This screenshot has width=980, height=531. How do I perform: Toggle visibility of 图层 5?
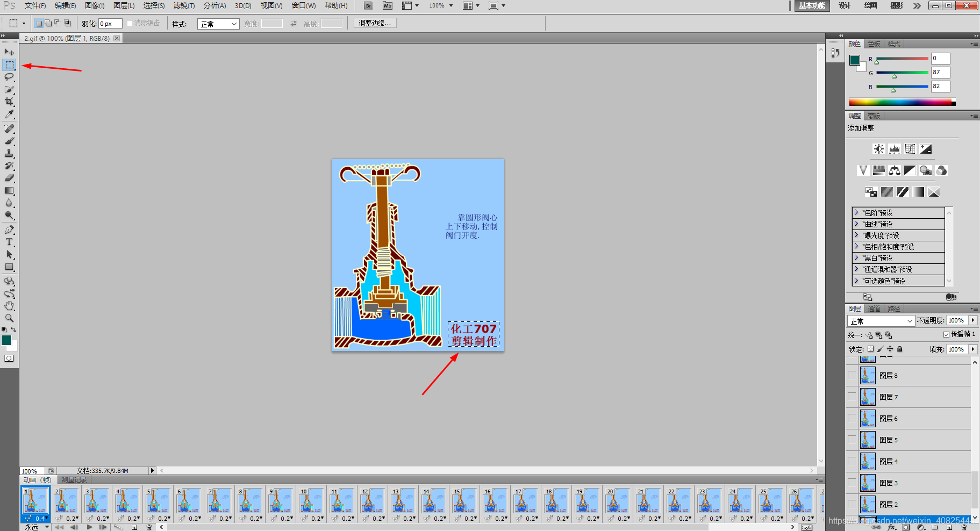pos(852,440)
